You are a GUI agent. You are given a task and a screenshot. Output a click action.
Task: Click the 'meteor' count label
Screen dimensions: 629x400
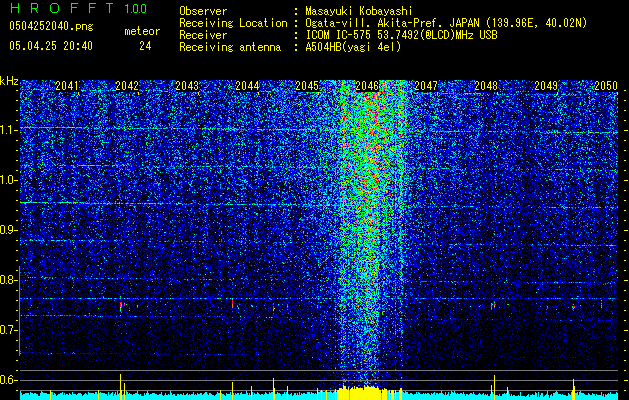tap(142, 31)
